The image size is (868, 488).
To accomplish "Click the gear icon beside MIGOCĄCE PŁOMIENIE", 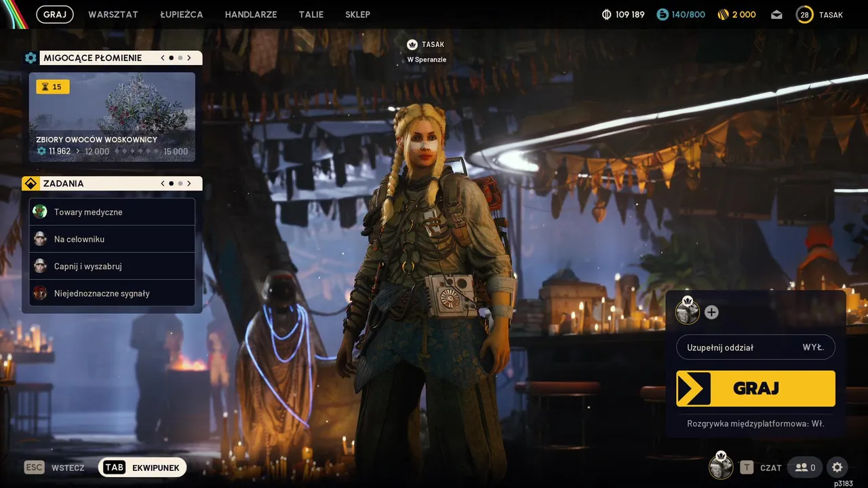I will point(31,58).
